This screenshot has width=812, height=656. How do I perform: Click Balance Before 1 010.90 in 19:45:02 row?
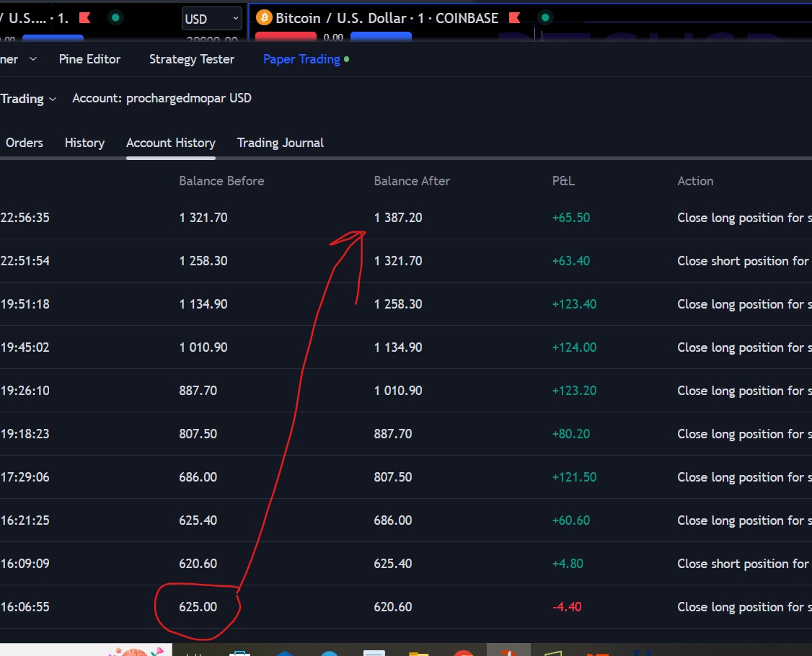point(203,347)
